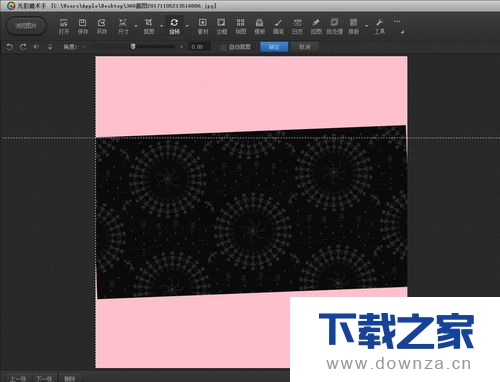Expand the 裁剪 (Crop) dropdown arrow

point(162,26)
